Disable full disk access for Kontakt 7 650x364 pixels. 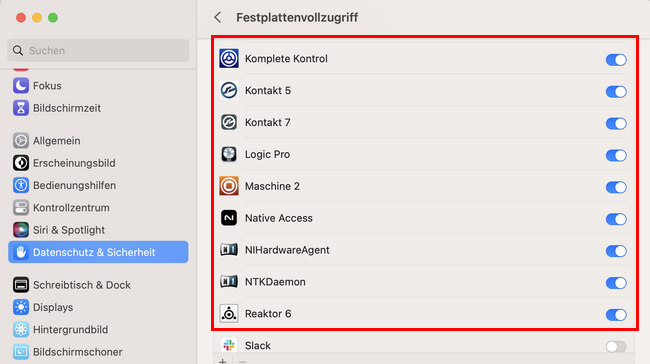click(x=616, y=123)
